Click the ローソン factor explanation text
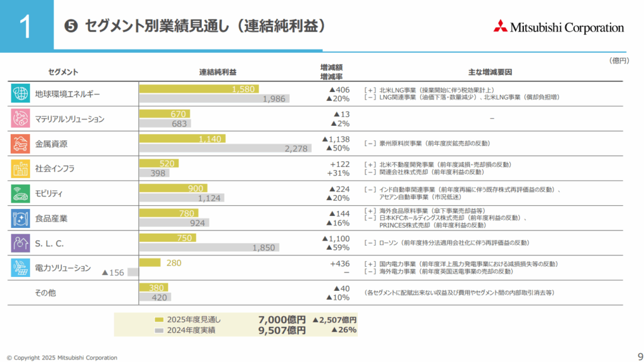The width and height of the screenshot is (644, 362). tap(447, 243)
